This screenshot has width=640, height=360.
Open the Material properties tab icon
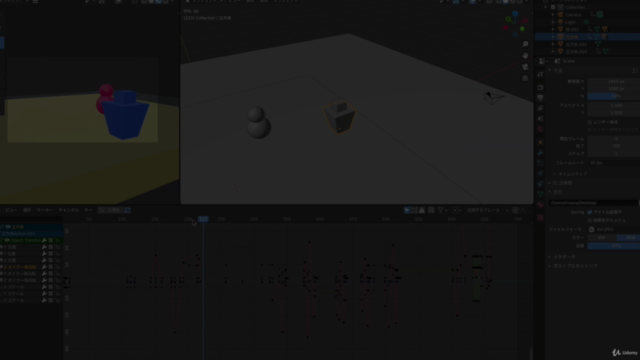(540, 204)
